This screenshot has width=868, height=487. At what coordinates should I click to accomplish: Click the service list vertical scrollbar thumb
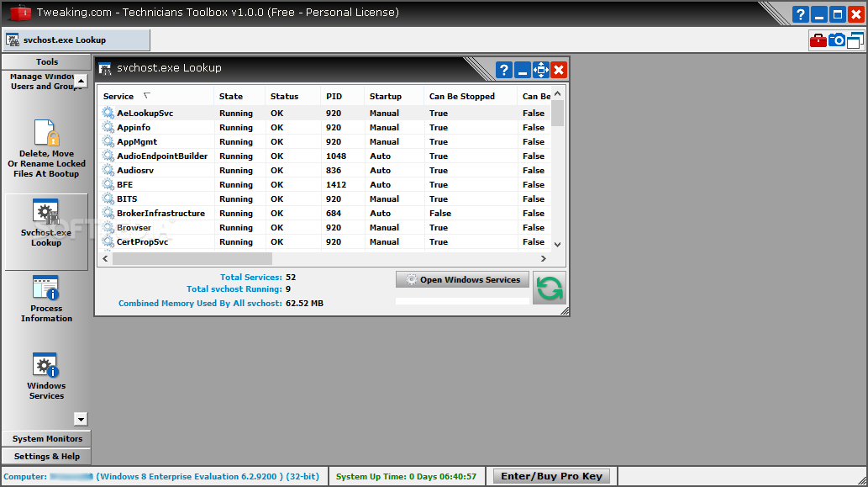pos(557,113)
